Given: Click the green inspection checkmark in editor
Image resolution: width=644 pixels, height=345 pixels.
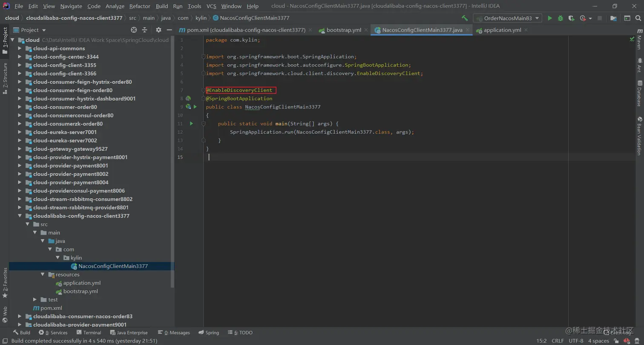Looking at the screenshot, I should (632, 39).
